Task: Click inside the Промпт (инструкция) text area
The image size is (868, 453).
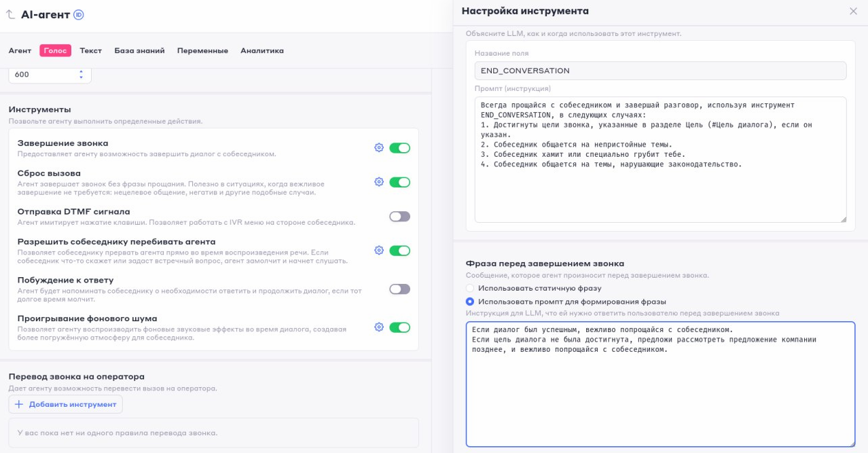Action: 660,160
